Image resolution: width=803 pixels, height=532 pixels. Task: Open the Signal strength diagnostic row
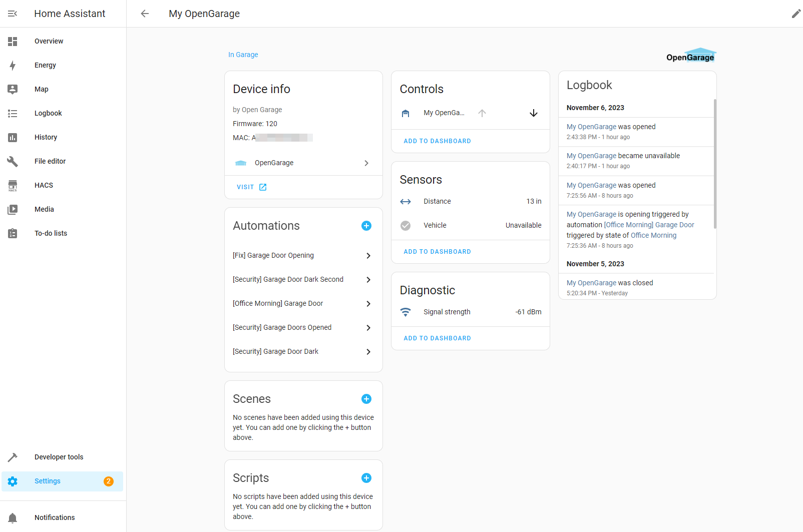coord(471,312)
